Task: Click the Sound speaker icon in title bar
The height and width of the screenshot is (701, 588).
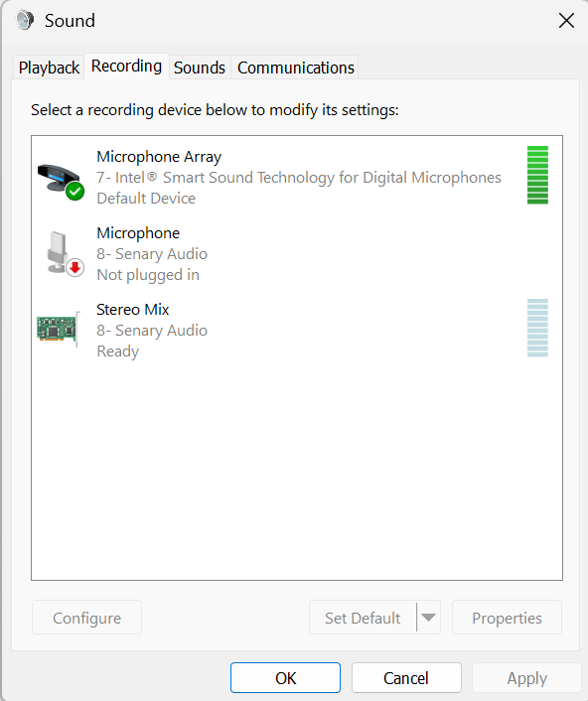Action: click(25, 20)
